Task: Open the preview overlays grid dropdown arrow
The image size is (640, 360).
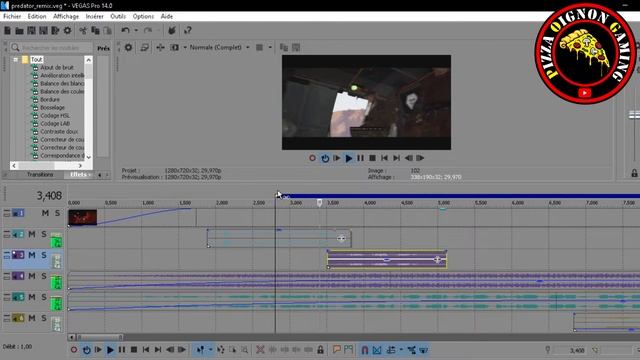Action: [270, 47]
